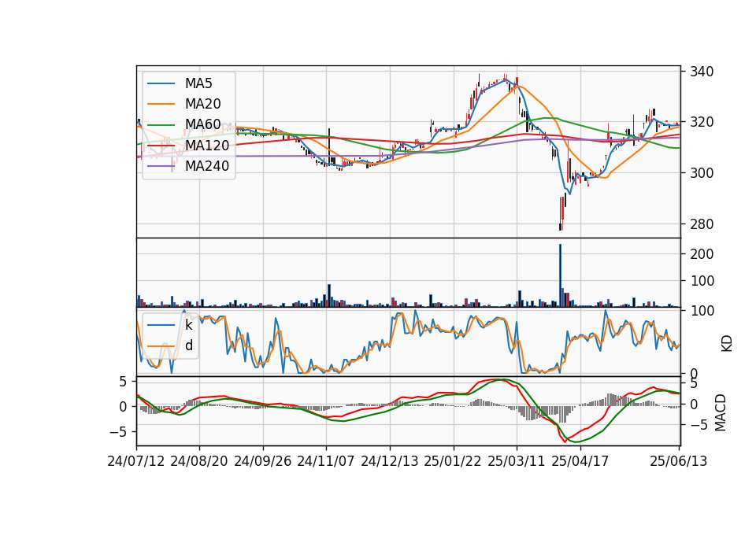Click the MA60 legend label
Screen dimensions: 756x543
[202, 125]
